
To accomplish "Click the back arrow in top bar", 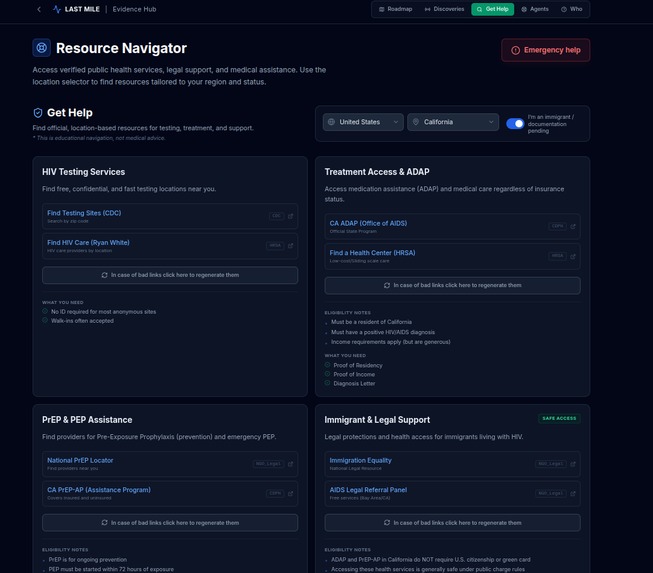I will (x=39, y=9).
